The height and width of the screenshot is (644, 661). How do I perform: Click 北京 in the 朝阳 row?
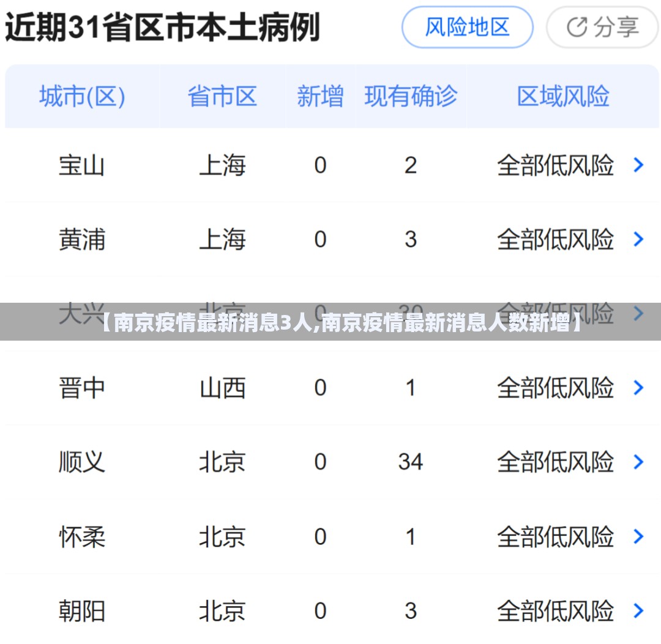(x=222, y=611)
